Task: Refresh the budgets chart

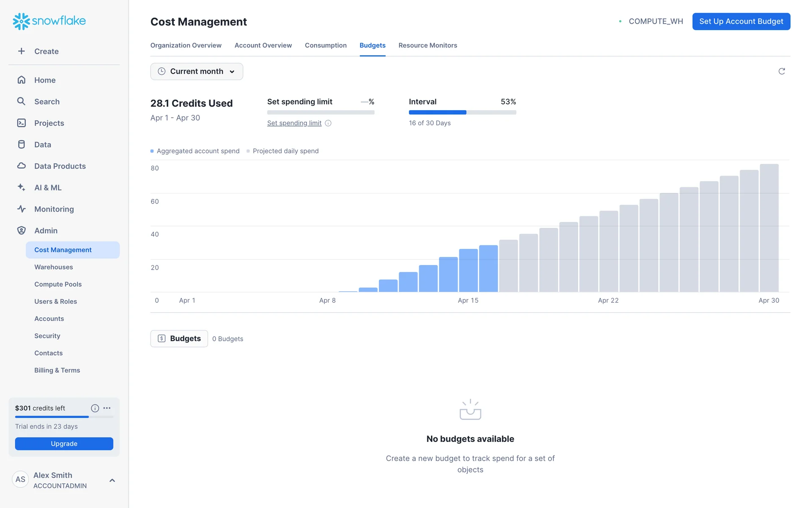Action: click(782, 71)
